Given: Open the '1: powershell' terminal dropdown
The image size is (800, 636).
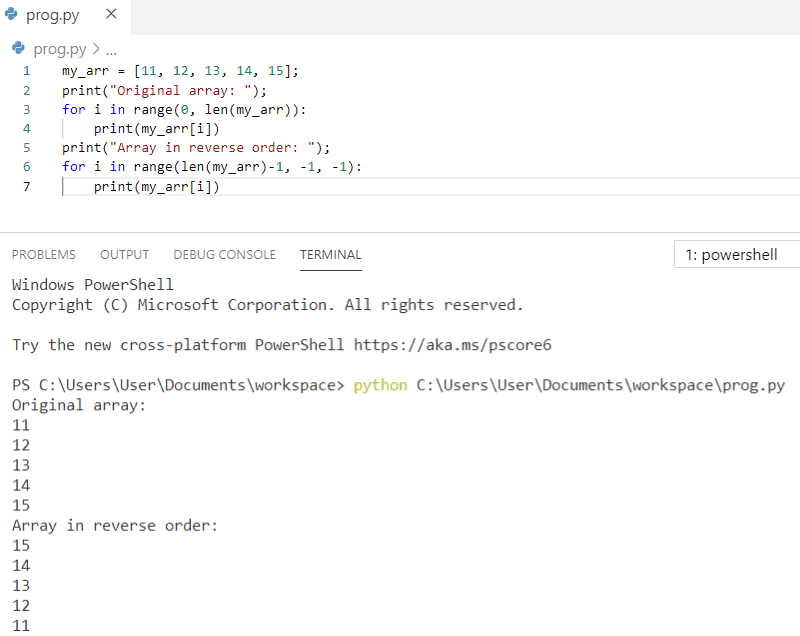Looking at the screenshot, I should point(737,254).
